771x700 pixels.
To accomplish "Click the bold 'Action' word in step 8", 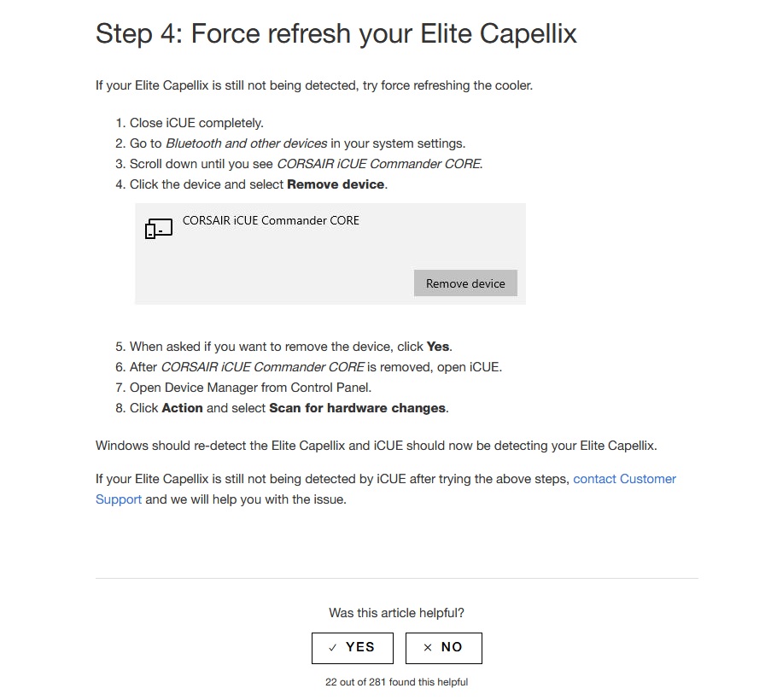I will [183, 408].
